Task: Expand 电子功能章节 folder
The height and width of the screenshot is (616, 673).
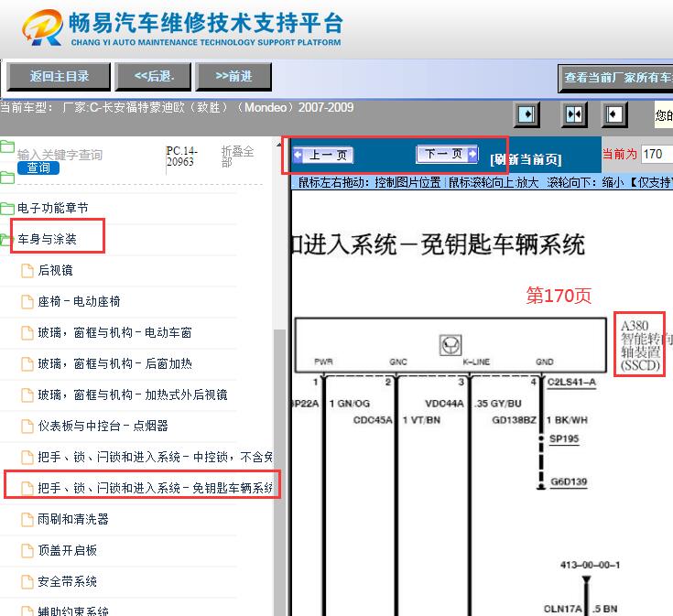Action: 53,208
